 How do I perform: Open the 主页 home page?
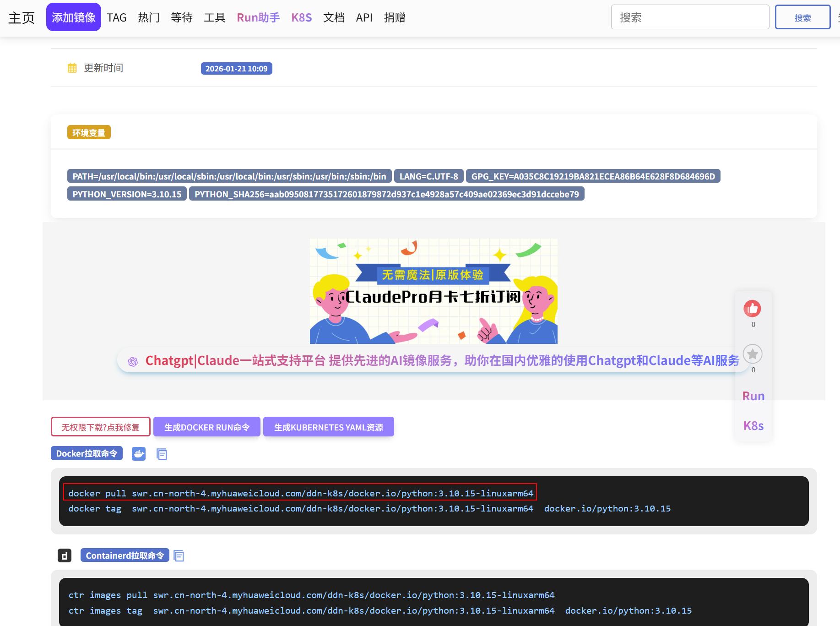22,18
